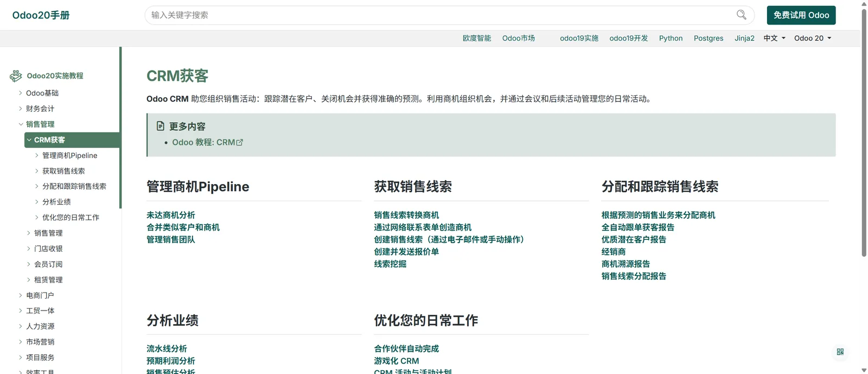Open the Odoo20手册 home link
Screen dimensions: 868x374
pos(41,15)
